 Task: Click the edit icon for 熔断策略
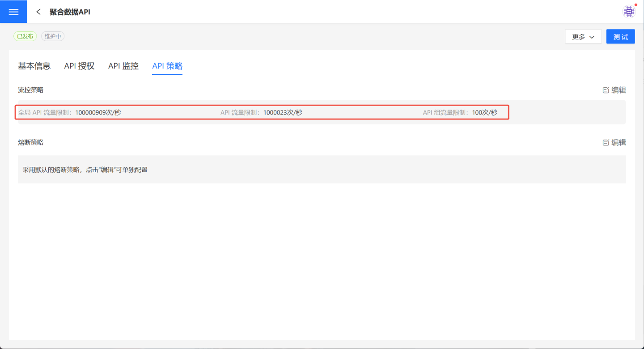tap(606, 142)
